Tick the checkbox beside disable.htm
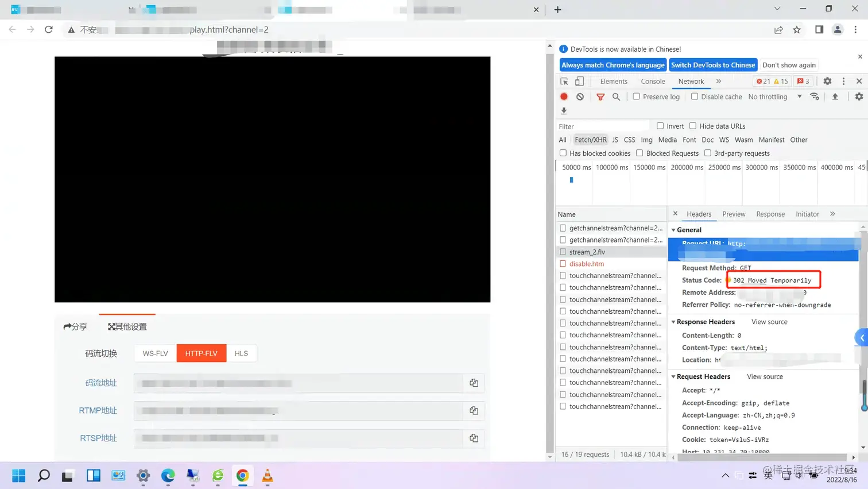Screen dimensions: 868x489 pyautogui.click(x=563, y=264)
